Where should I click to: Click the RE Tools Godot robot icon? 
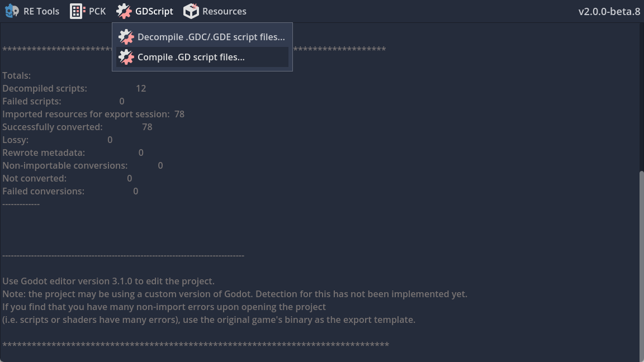click(x=12, y=11)
